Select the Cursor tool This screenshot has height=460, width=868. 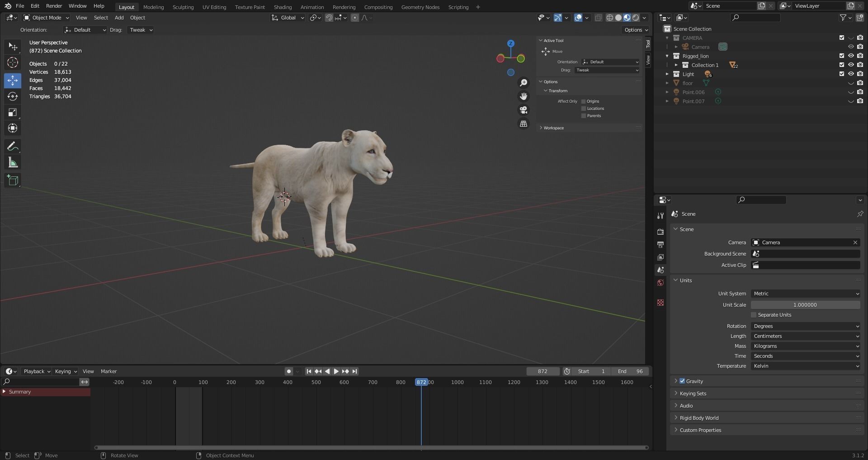(13, 62)
